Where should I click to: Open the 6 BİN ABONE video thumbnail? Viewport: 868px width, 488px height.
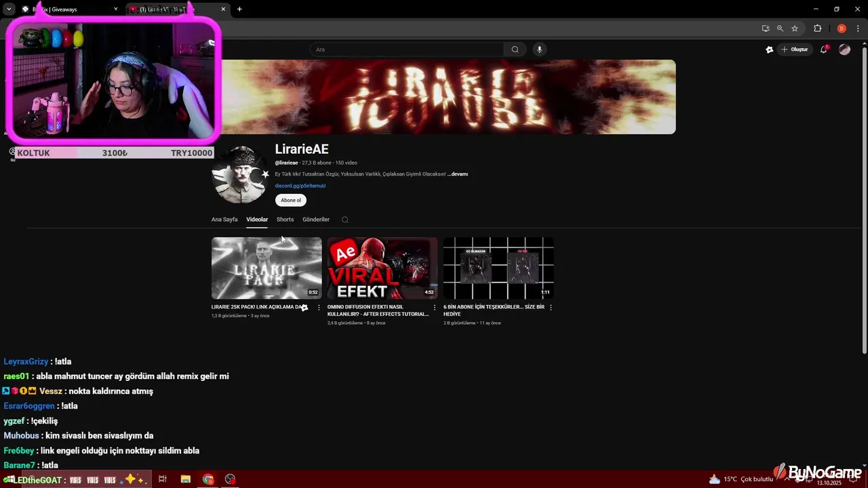[498, 268]
